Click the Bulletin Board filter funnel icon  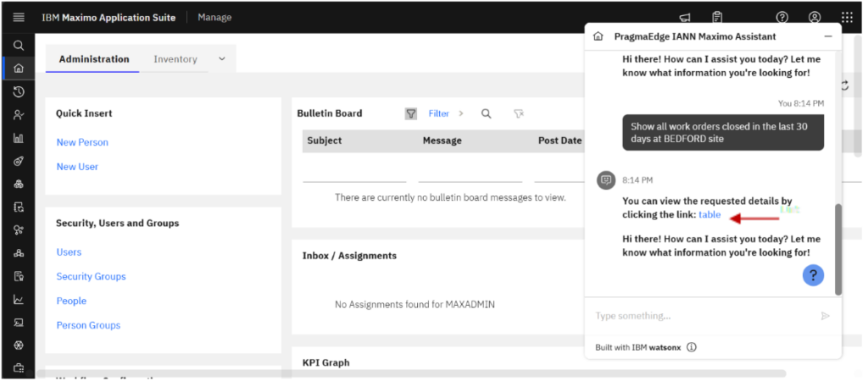(411, 113)
